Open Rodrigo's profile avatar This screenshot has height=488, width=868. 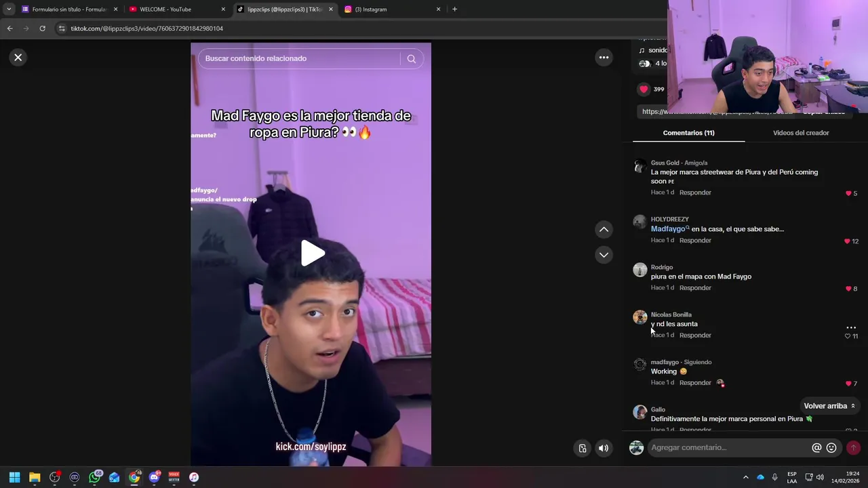[x=639, y=270]
